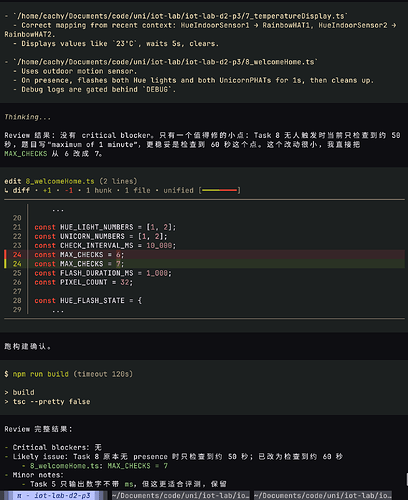Click the /home/cachy 8_welcomeHome.ts file path
The image size is (408, 500).
coord(165,62)
